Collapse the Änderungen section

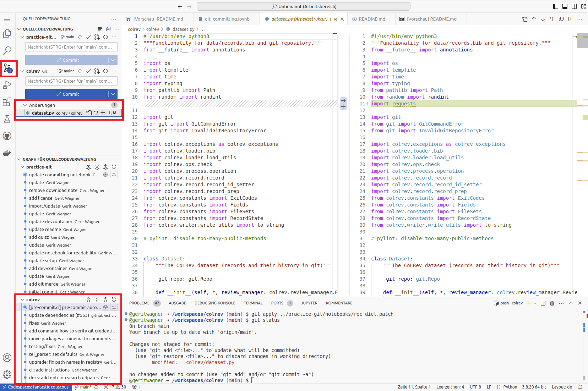tap(25, 105)
